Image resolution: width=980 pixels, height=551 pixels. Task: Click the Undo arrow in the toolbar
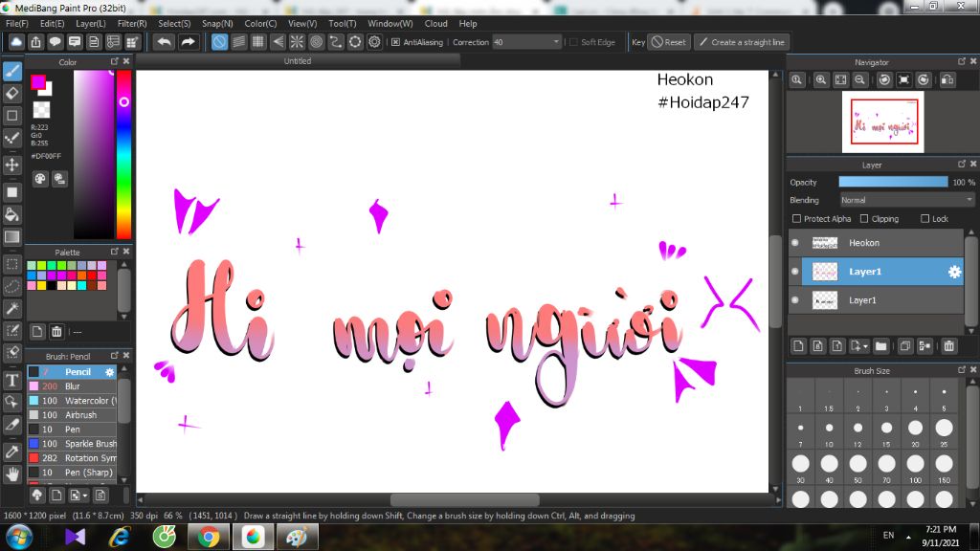pyautogui.click(x=165, y=42)
